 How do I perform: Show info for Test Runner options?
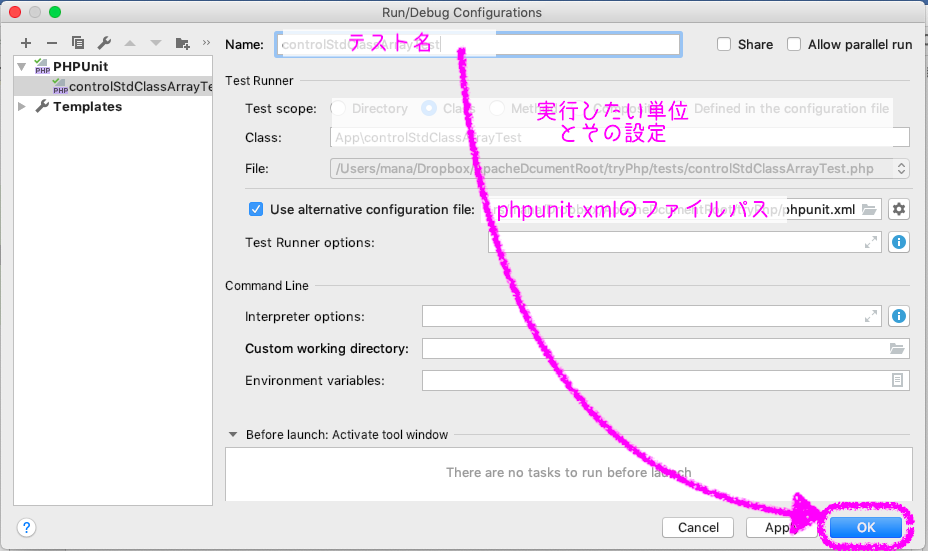pos(898,242)
